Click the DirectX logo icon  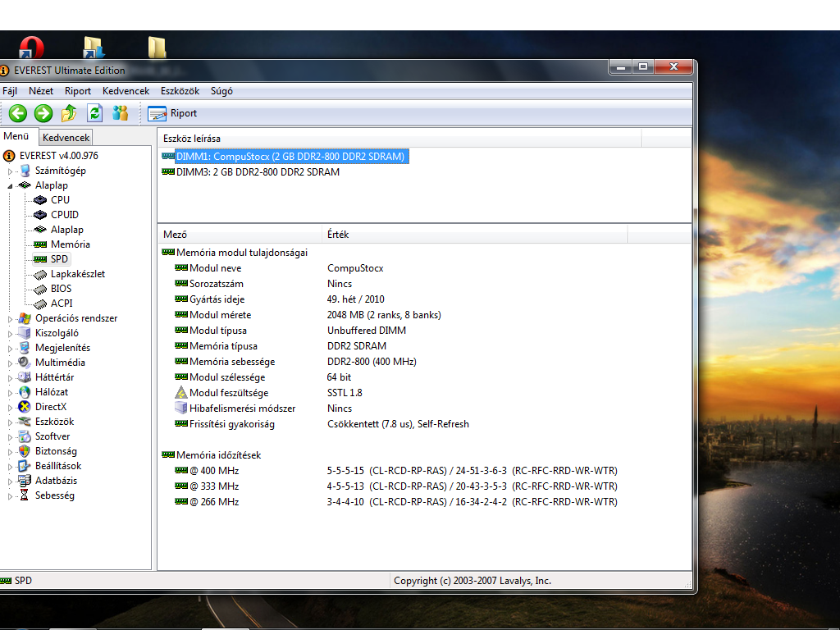[25, 407]
